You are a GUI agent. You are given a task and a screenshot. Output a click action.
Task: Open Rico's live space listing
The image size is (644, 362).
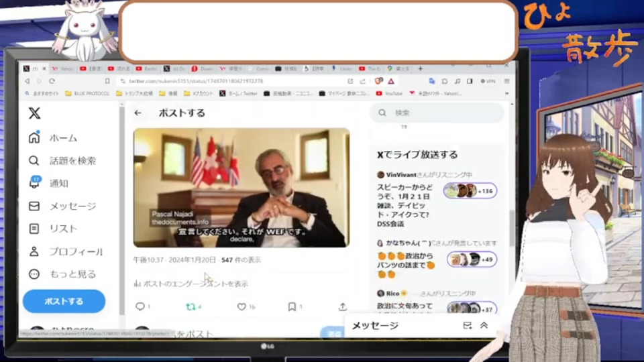coord(437,300)
